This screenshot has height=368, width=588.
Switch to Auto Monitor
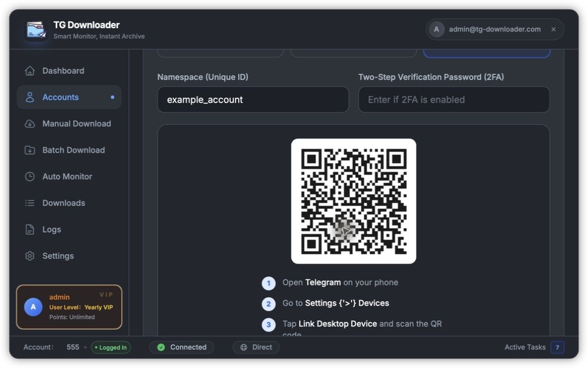69,177
